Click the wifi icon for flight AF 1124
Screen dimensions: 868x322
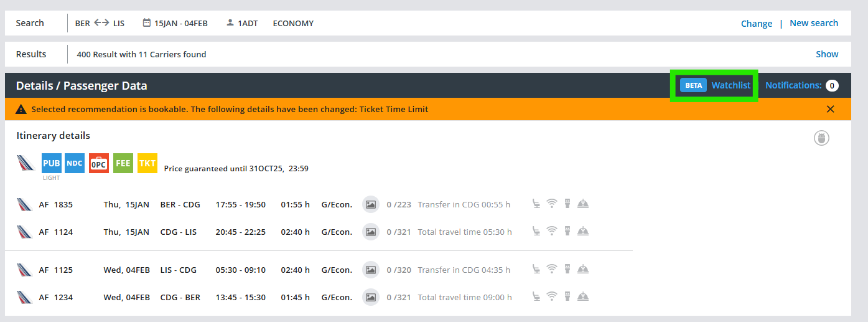(x=551, y=232)
